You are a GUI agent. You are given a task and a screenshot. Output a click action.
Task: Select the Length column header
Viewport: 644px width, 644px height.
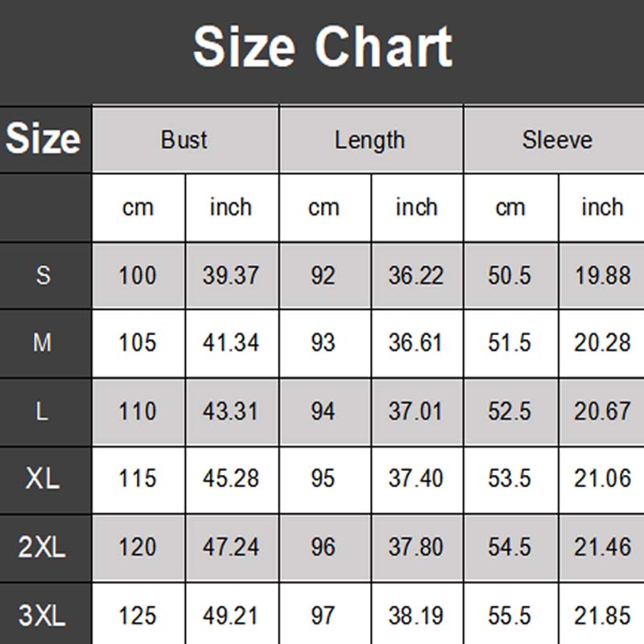(369, 139)
